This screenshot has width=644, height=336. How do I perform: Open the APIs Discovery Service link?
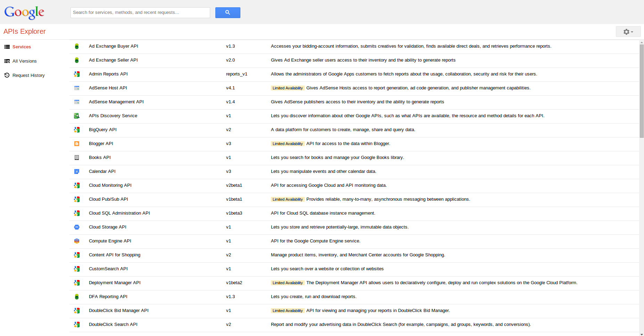pos(113,116)
